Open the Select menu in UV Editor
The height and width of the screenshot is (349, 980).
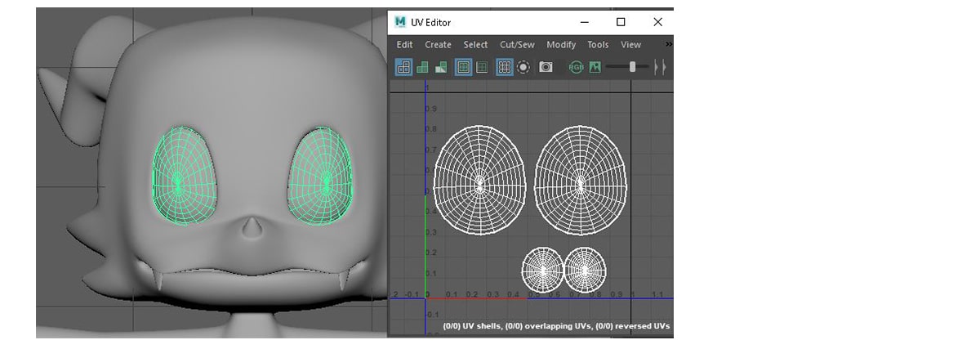pos(475,45)
